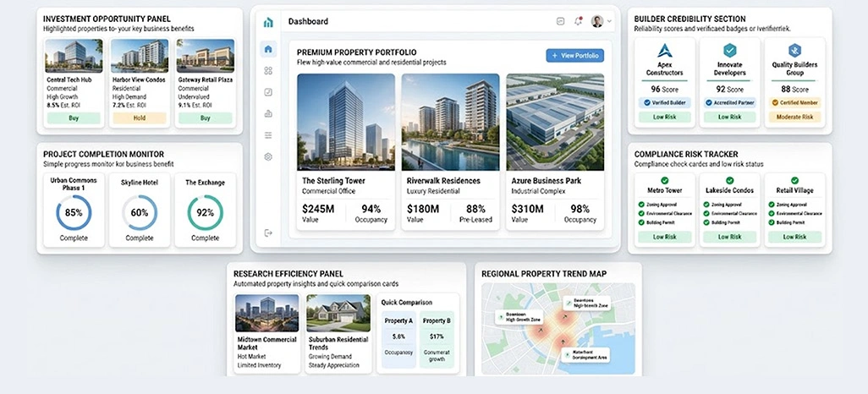Toggle Metro Tower Zoning Approval check
Screen dimensions: 868x394
pos(641,205)
